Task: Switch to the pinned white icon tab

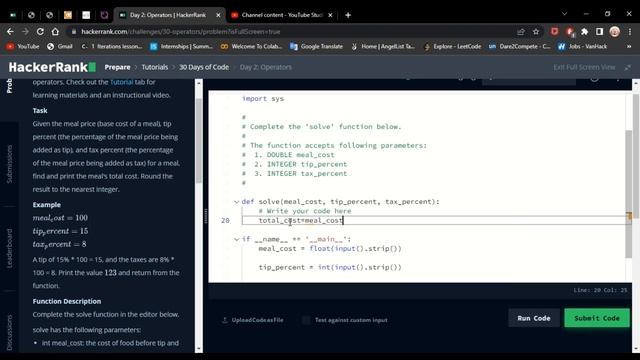Action: click(x=86, y=15)
